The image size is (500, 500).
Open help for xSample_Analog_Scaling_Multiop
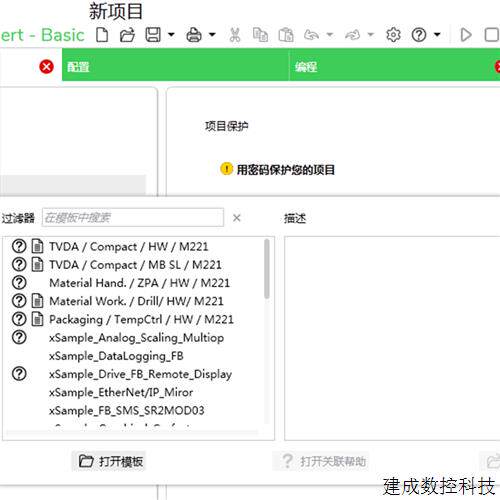19,337
